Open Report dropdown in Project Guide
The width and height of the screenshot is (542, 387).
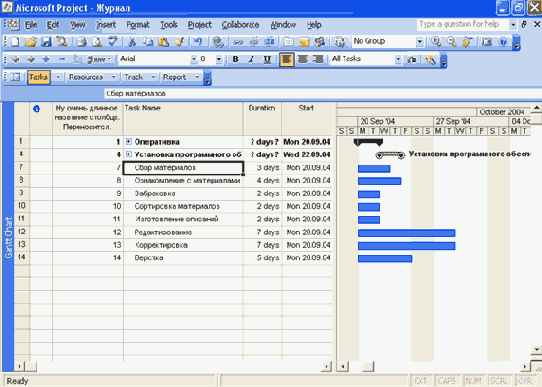pos(197,77)
